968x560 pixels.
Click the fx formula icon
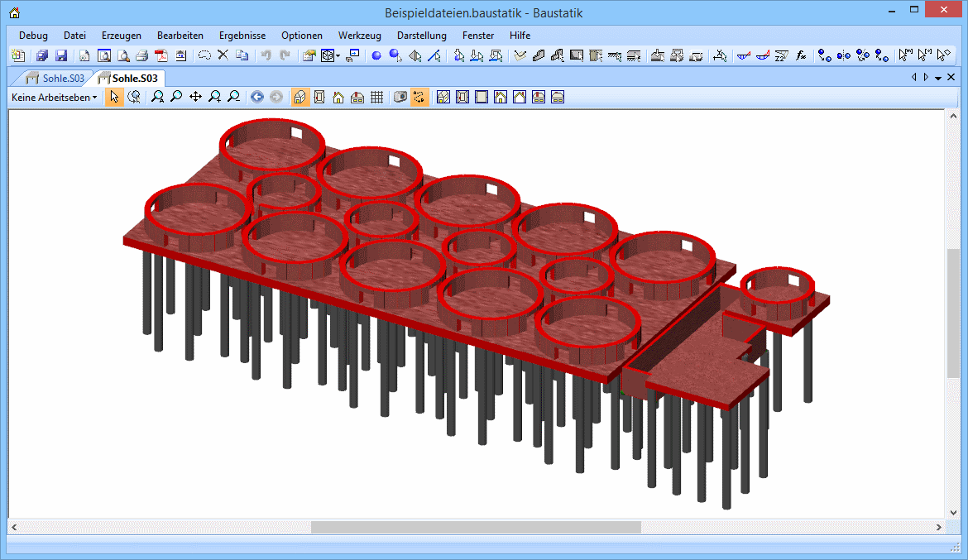pyautogui.click(x=800, y=55)
